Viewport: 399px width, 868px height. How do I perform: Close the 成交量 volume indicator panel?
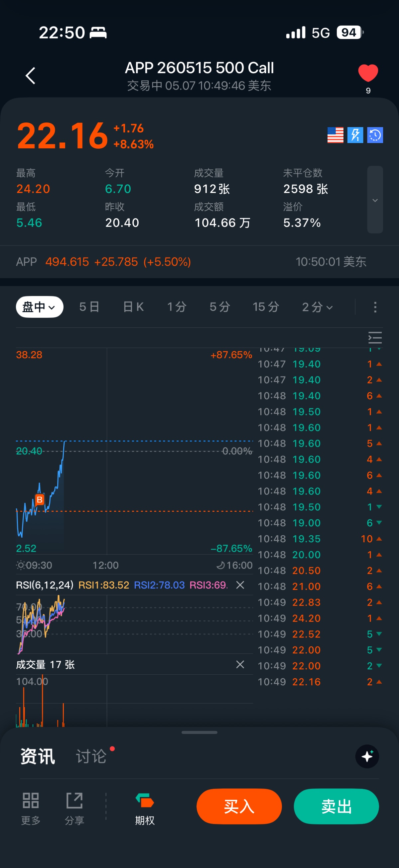pyautogui.click(x=240, y=664)
